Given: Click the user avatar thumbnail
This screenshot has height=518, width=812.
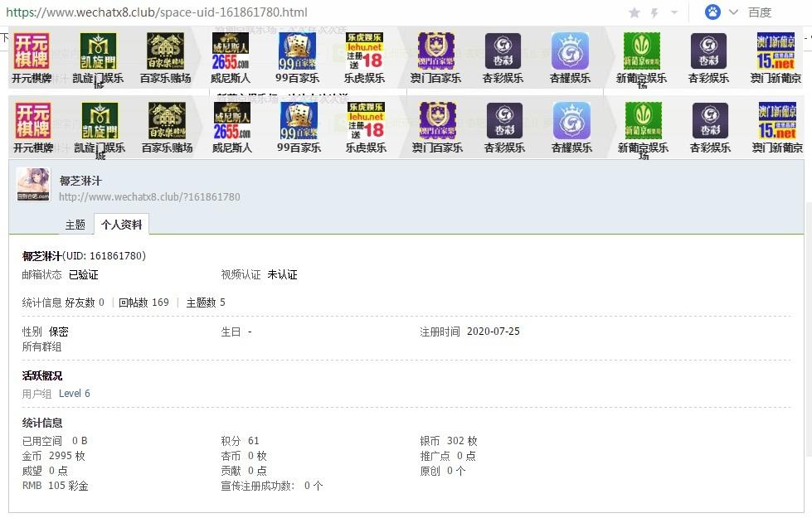Looking at the screenshot, I should (x=32, y=185).
